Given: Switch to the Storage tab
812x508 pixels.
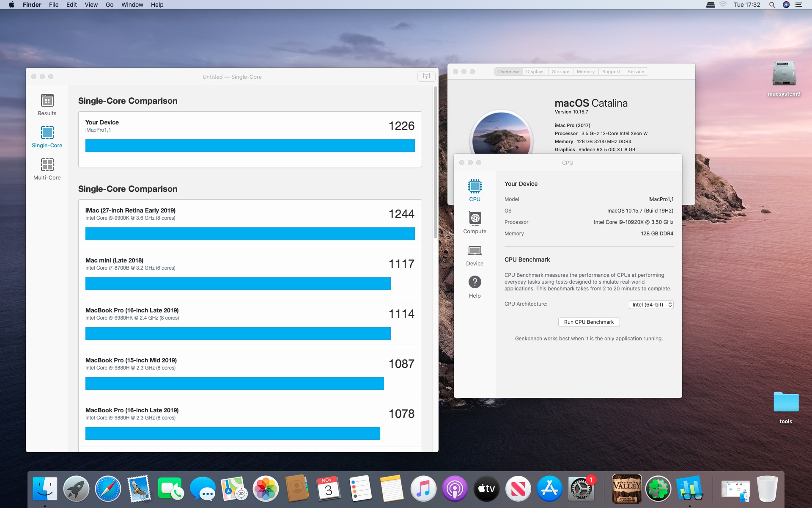Looking at the screenshot, I should 560,72.
